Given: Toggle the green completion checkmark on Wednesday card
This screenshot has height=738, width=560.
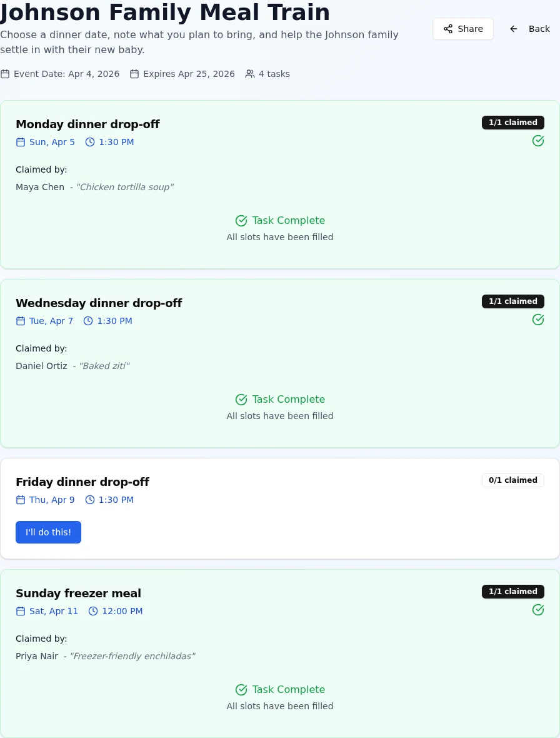Looking at the screenshot, I should click(538, 320).
